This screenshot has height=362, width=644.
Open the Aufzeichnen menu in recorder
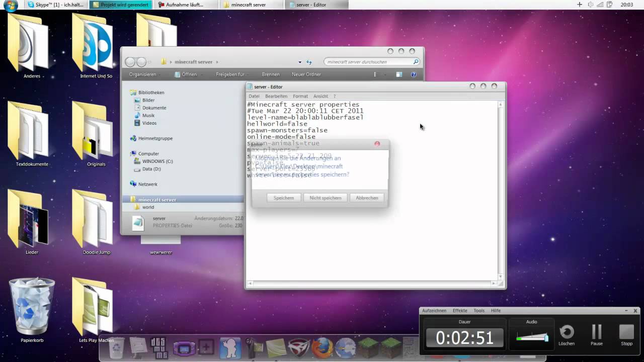click(x=434, y=311)
